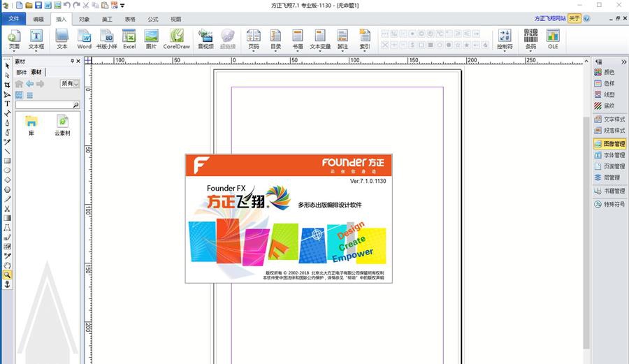Screen dimensions: 629x364
Task: Click the undo arrow icon
Action: coord(66,5)
